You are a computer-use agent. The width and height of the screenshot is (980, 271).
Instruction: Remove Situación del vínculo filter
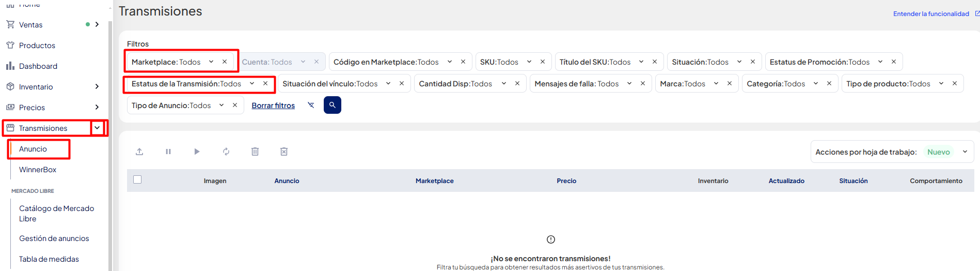pyautogui.click(x=402, y=83)
